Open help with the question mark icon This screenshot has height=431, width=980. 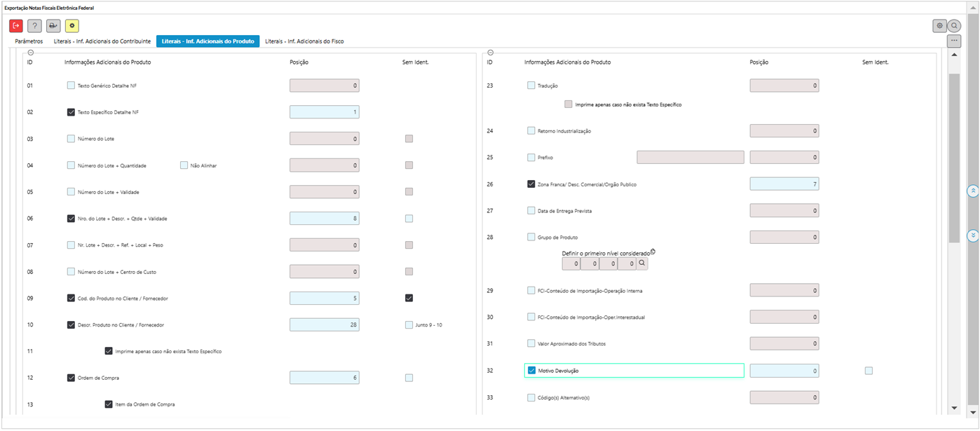coord(34,26)
